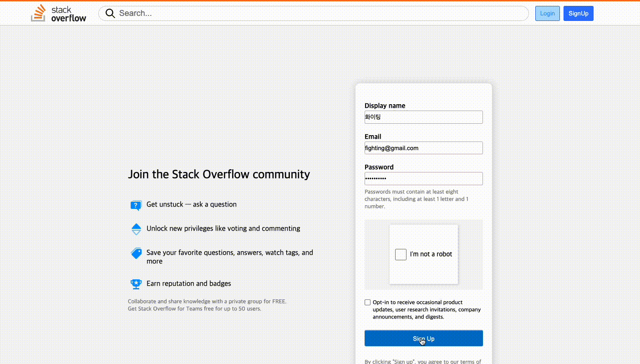Select the vote arrows icon beside Unlock new privileges
Image resolution: width=640 pixels, height=364 pixels.
(x=136, y=229)
